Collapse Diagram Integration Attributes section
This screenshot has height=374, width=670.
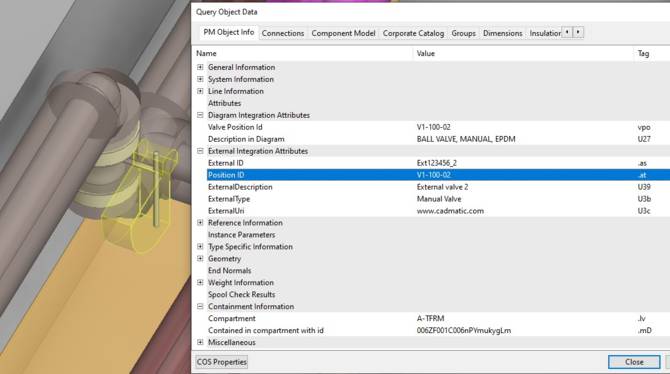tap(200, 115)
